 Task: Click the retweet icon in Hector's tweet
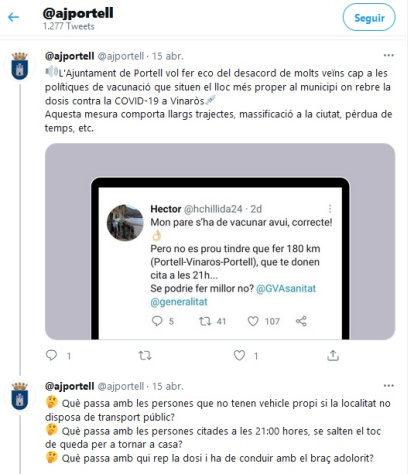(205, 321)
